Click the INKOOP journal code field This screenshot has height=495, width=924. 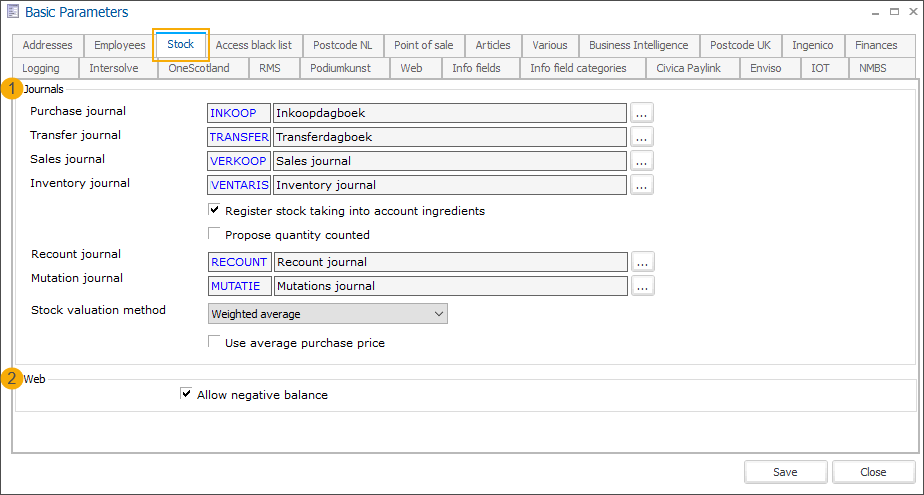pyautogui.click(x=239, y=113)
